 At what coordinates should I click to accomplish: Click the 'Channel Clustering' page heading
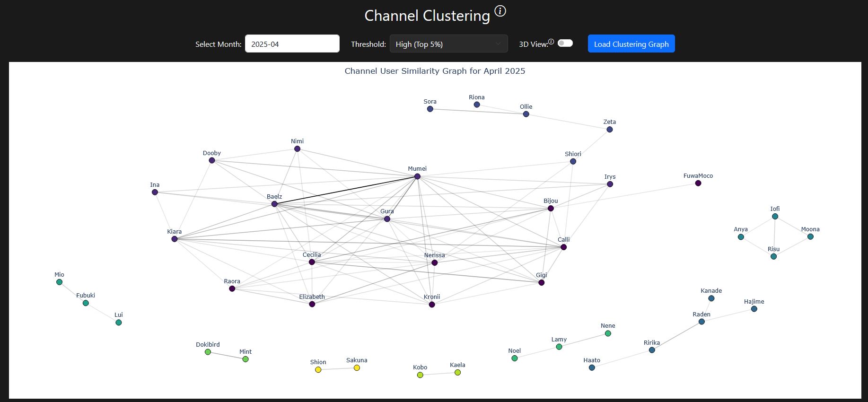[427, 16]
